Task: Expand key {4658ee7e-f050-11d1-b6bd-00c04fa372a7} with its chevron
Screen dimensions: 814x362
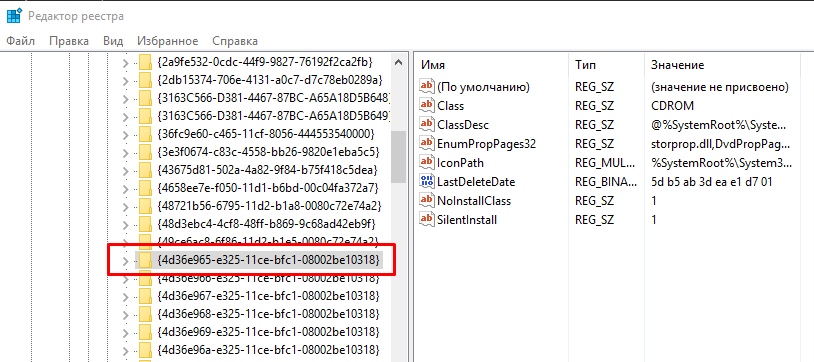Action: [125, 189]
